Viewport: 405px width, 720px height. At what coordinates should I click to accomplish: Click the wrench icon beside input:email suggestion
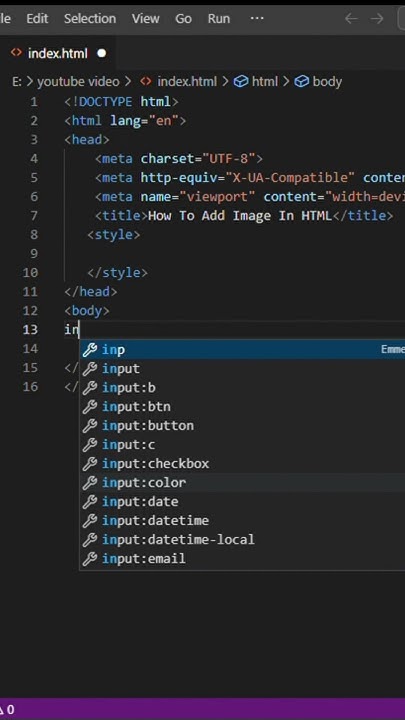(90, 559)
